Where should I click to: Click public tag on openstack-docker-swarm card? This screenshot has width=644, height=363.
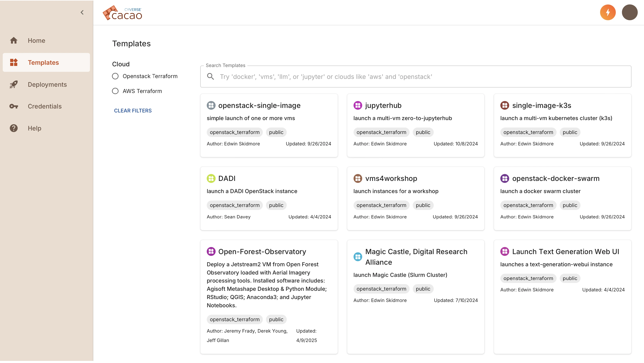[x=570, y=205]
